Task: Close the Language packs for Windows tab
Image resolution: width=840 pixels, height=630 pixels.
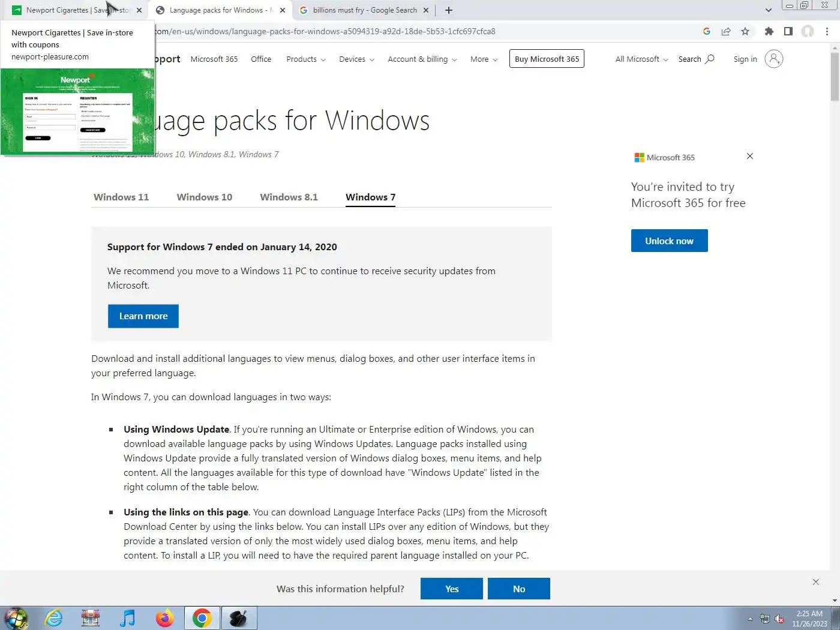Action: pos(283,10)
